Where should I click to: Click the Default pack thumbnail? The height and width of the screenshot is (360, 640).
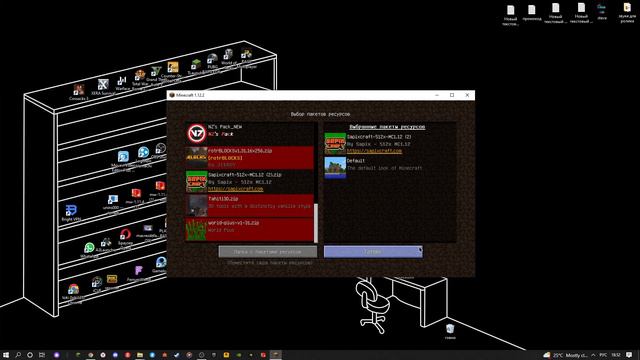point(335,167)
